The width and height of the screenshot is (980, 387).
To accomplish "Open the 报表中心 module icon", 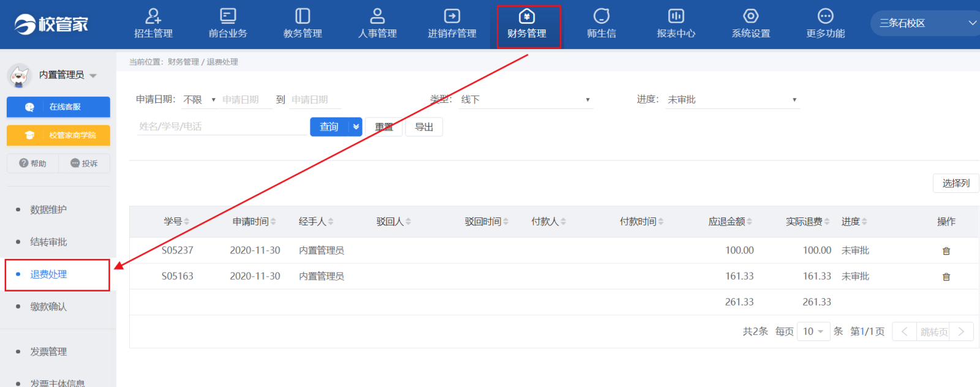I will 676,16.
